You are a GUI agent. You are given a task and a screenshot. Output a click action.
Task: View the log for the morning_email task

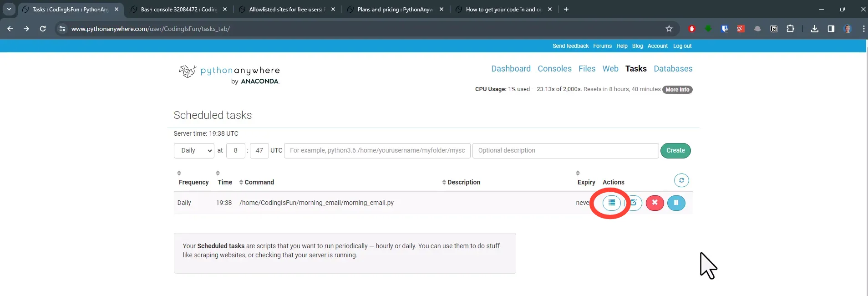[x=611, y=203]
